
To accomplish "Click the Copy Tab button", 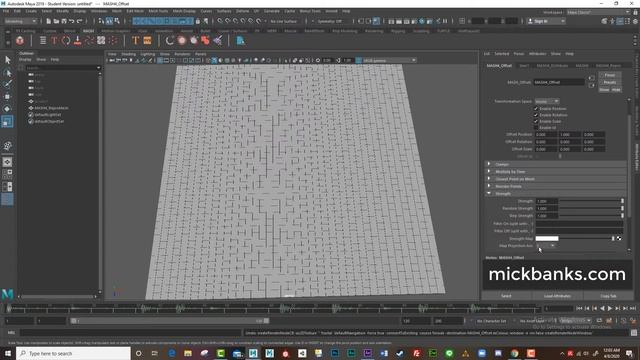I will (x=608, y=296).
